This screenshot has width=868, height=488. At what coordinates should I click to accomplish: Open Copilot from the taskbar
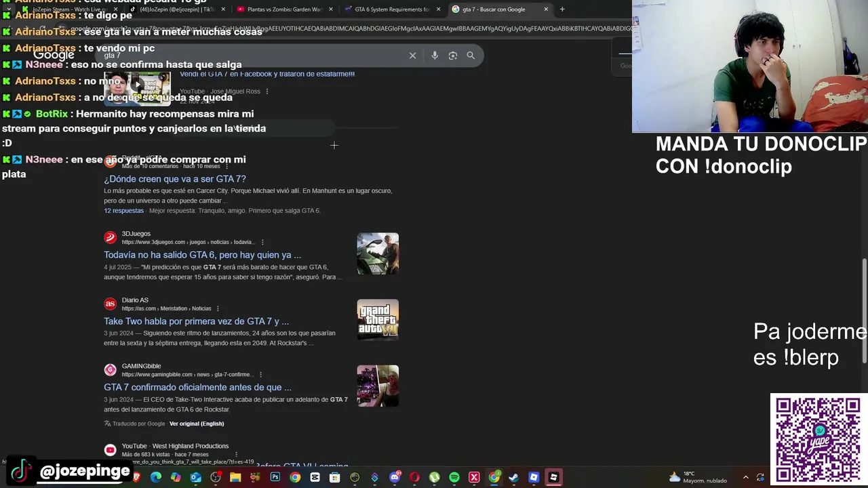point(176,477)
